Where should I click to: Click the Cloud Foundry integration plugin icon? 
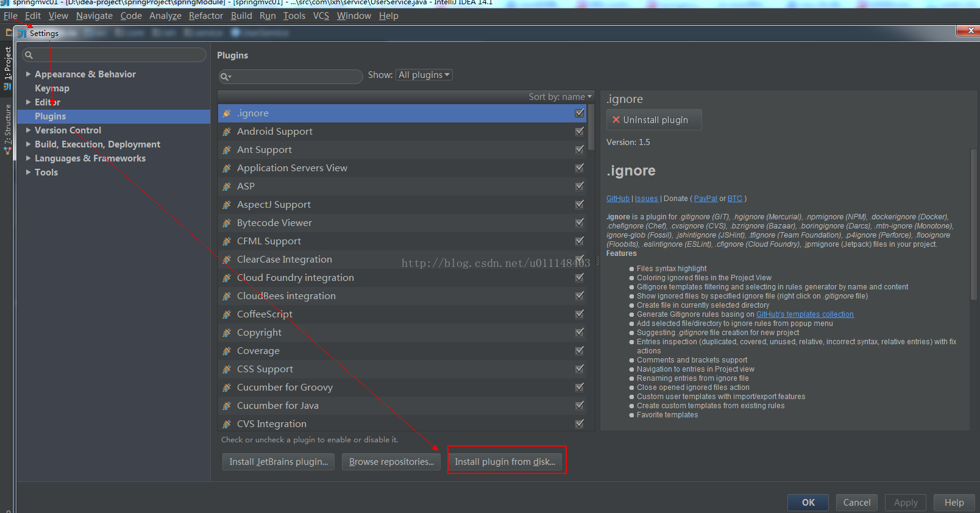click(x=227, y=278)
